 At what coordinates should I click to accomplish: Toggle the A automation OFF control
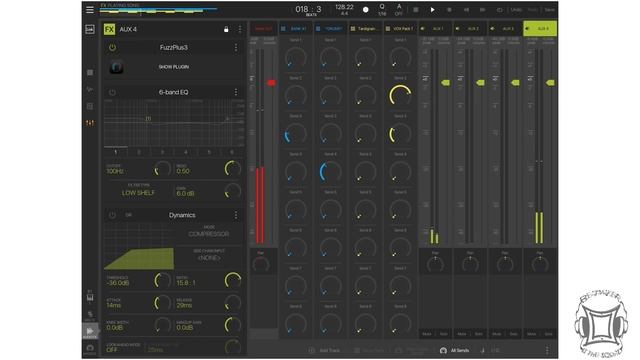coord(399,10)
